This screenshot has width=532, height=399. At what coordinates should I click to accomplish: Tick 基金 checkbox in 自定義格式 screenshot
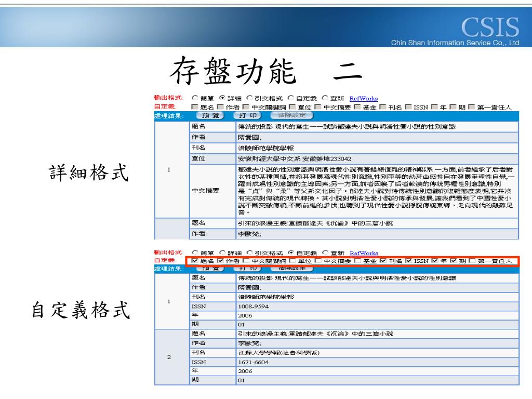pos(357,261)
